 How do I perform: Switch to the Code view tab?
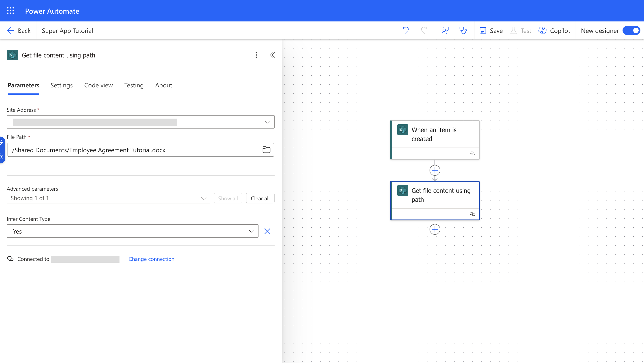pos(98,85)
